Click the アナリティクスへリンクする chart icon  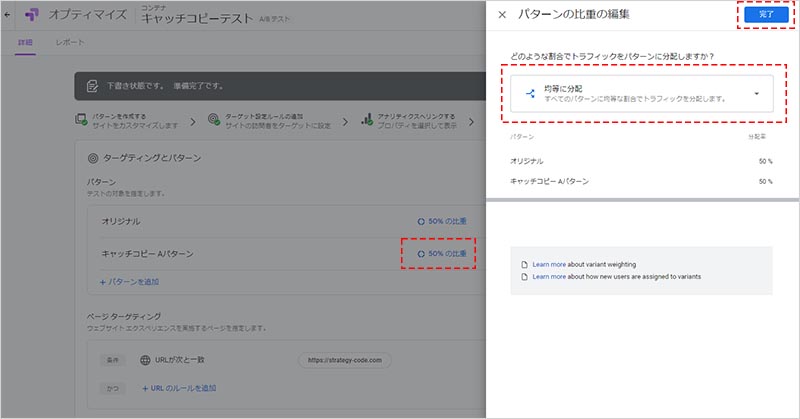pyautogui.click(x=367, y=120)
